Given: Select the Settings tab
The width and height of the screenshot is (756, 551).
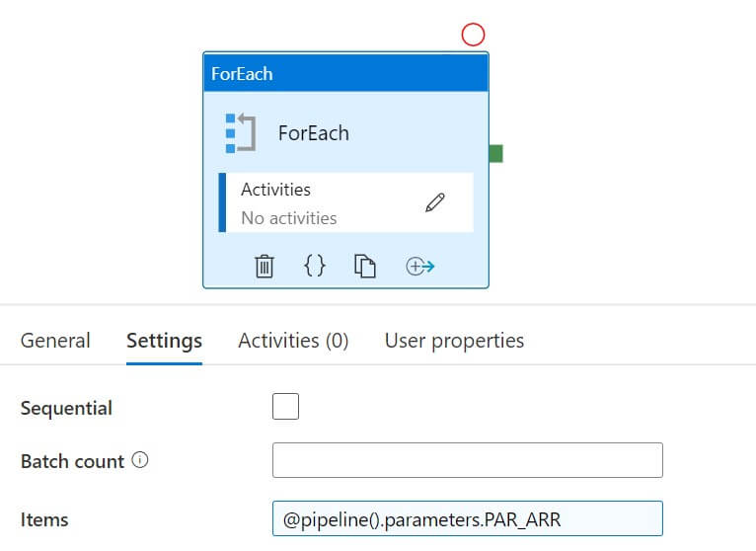Looking at the screenshot, I should [164, 341].
